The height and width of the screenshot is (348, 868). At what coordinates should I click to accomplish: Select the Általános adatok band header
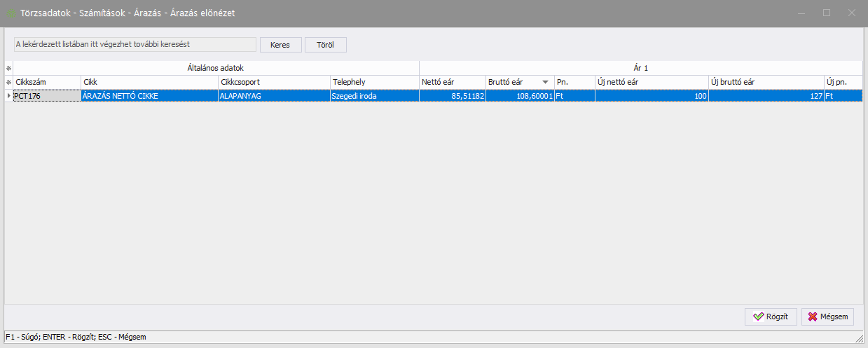pyautogui.click(x=215, y=69)
